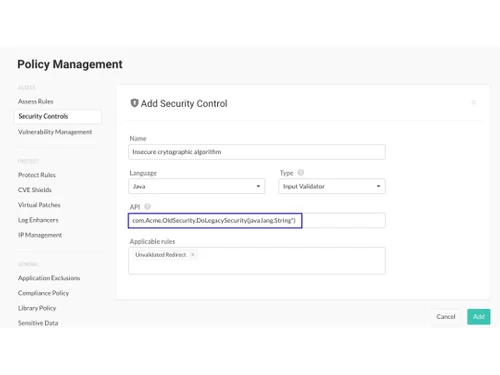The image size is (500, 375).
Task: Go to Vulnerability Management
Action: tap(55, 132)
